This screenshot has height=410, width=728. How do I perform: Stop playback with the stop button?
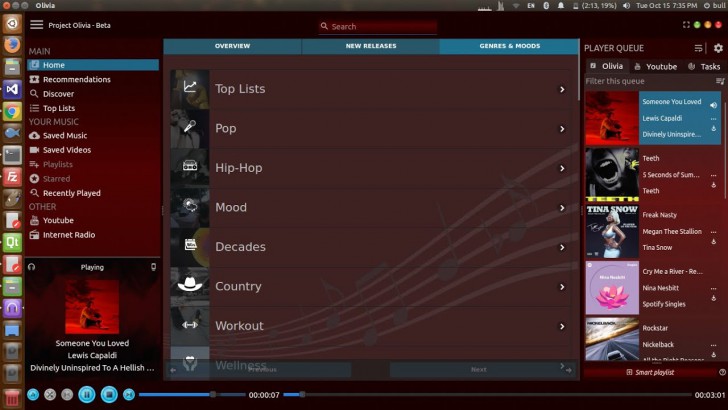coord(109,395)
